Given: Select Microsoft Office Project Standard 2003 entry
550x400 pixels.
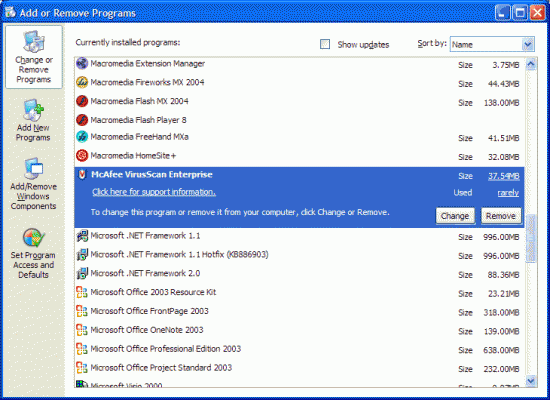Looking at the screenshot, I should click(300, 368).
